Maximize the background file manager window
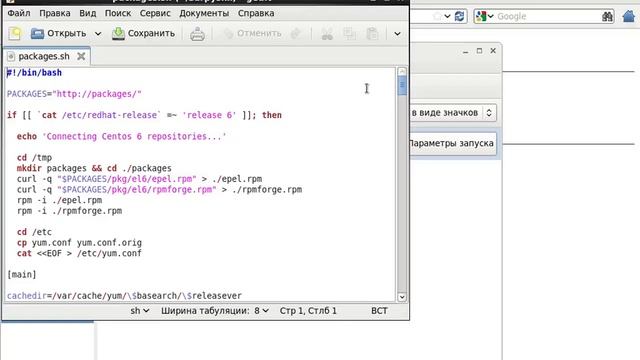 pos(479,51)
